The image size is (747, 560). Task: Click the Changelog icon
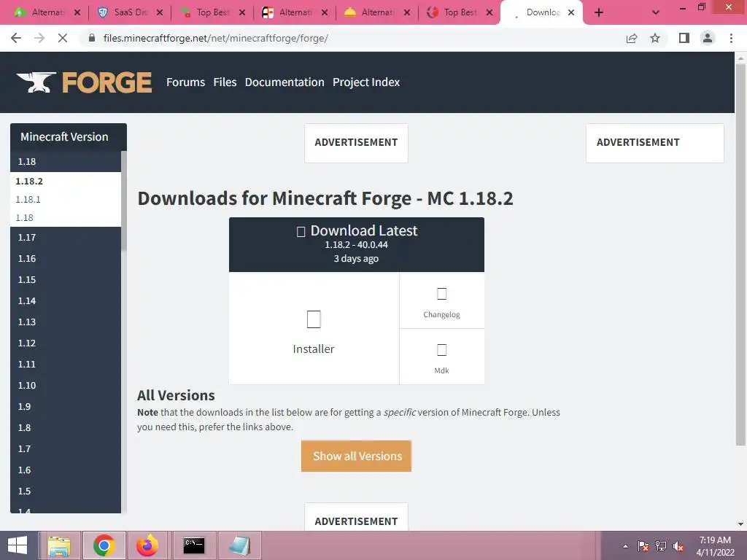(x=441, y=294)
